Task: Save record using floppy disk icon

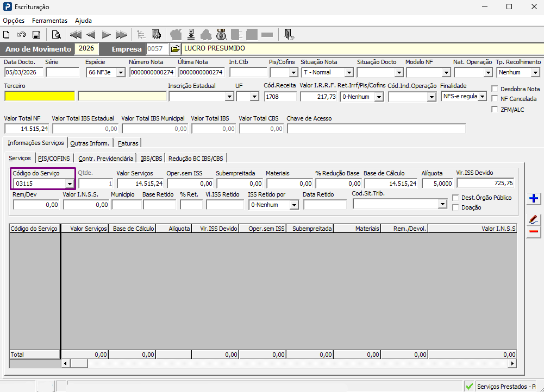Action: pyautogui.click(x=36, y=35)
